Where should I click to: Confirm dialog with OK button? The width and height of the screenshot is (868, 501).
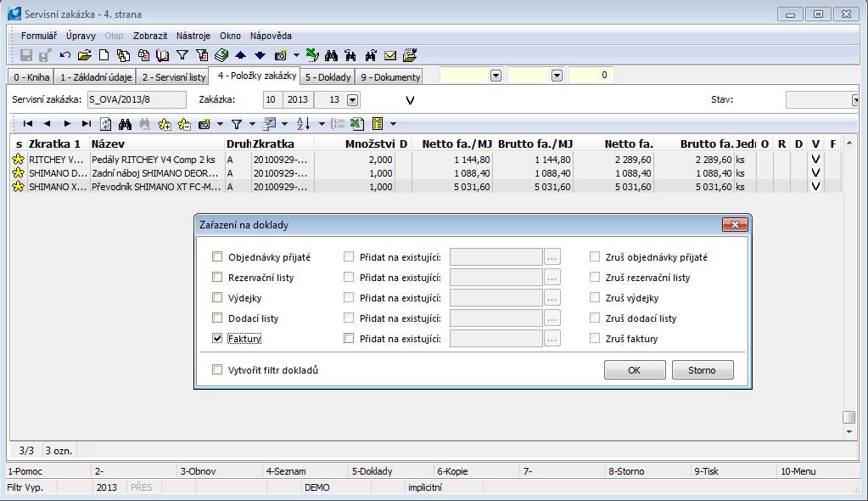click(x=635, y=370)
